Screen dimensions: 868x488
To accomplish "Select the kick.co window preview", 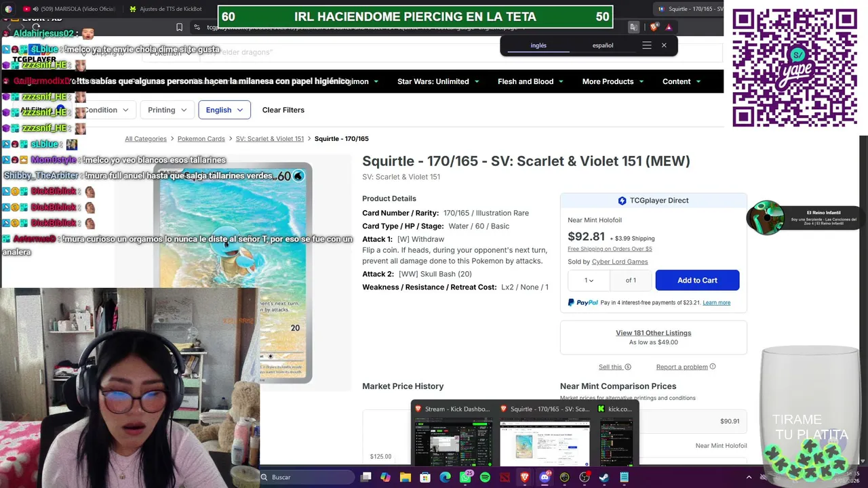I will (616, 434).
